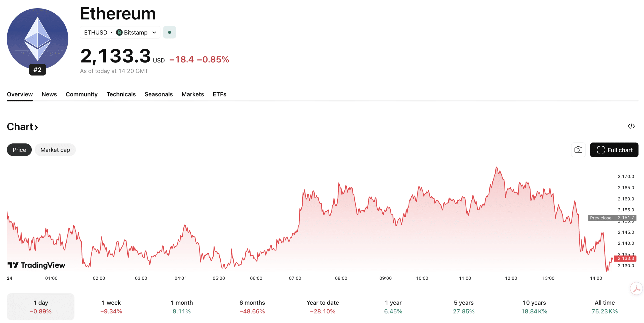Click the 07:00 time axis label

[295, 278]
